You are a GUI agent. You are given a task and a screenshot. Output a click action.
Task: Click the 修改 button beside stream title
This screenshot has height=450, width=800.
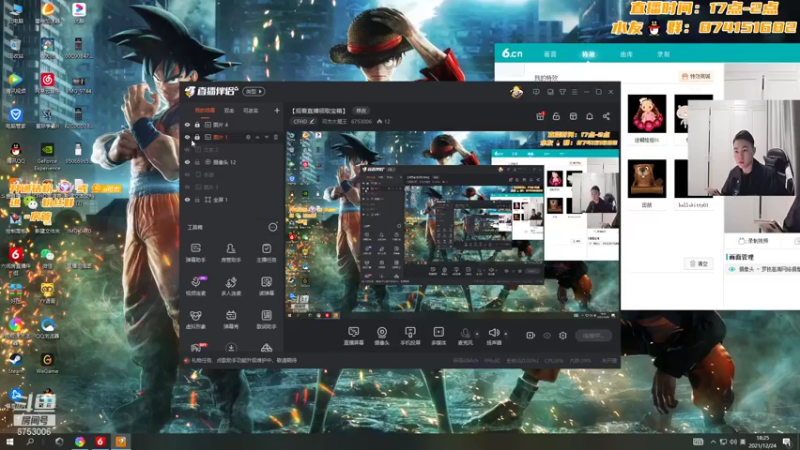(x=361, y=111)
